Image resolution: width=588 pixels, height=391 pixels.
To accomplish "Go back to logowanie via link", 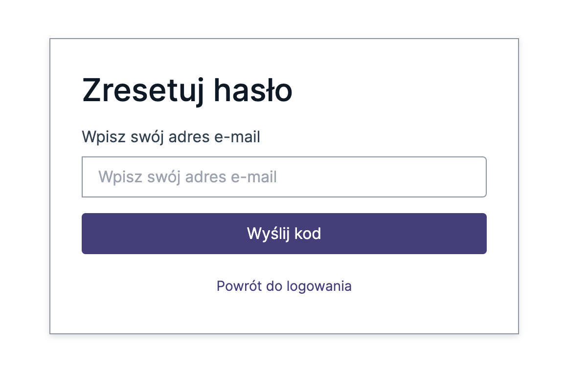I will 284,286.
